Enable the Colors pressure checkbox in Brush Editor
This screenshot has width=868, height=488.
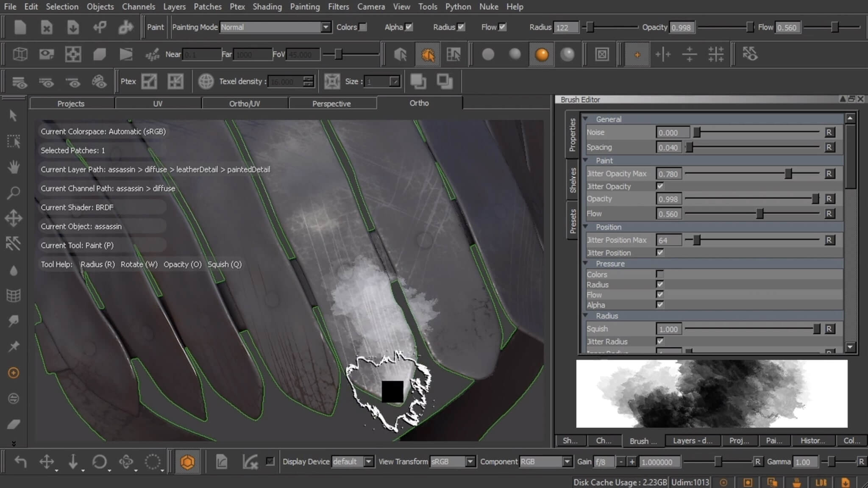point(659,274)
